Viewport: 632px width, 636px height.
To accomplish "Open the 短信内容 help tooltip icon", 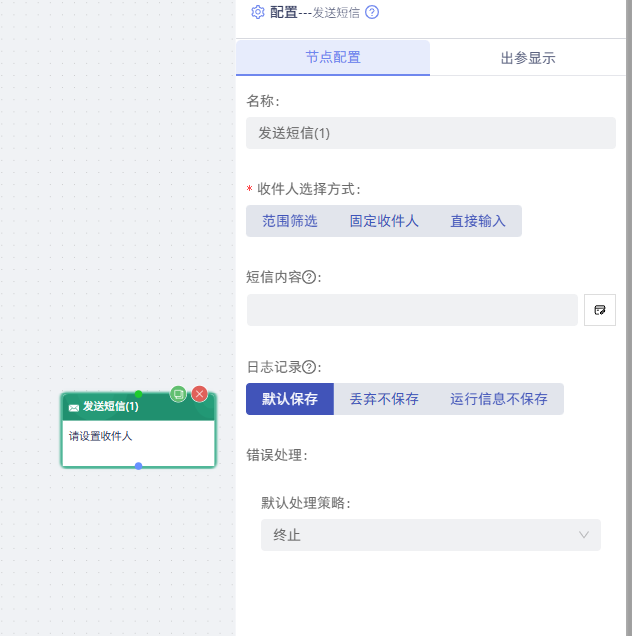I will [309, 277].
